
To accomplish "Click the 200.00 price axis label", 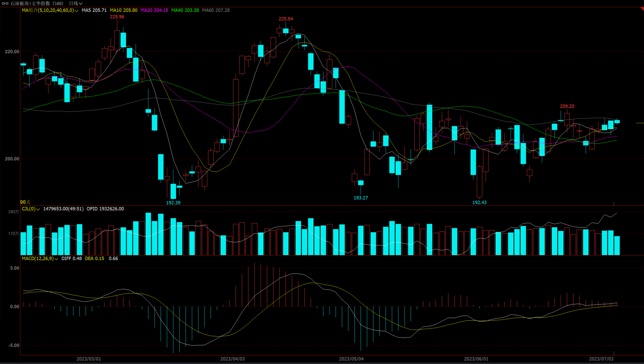I will pyautogui.click(x=12, y=159).
